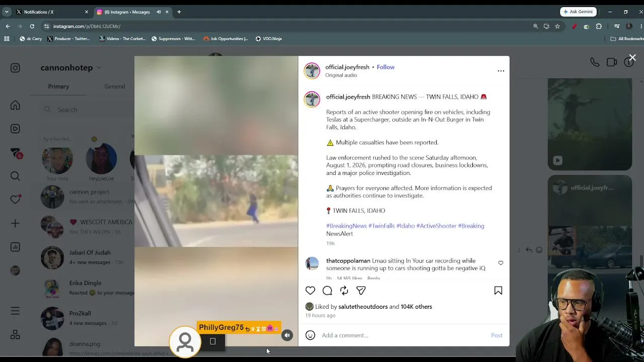
Task: Repost using the circular arrows icon
Action: tap(344, 291)
